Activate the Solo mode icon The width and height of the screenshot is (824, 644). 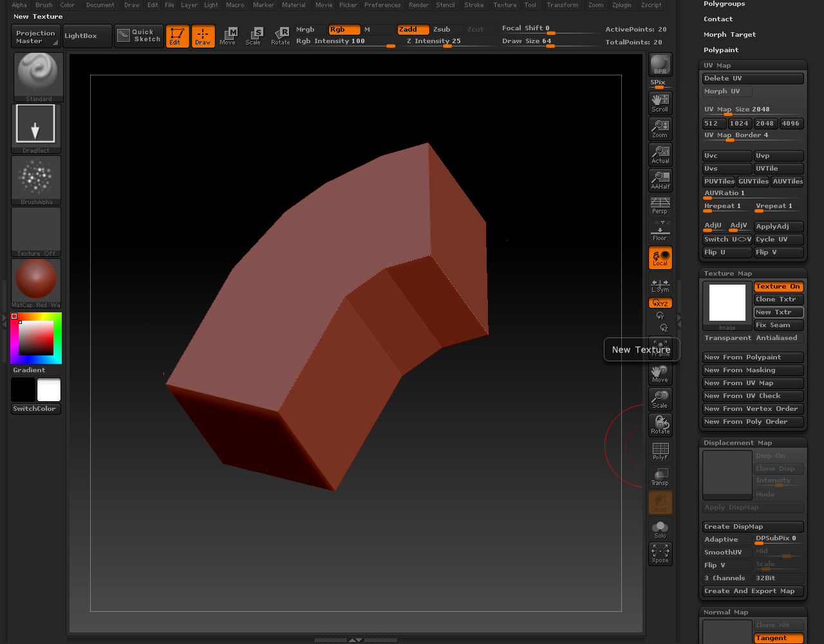pyautogui.click(x=660, y=529)
